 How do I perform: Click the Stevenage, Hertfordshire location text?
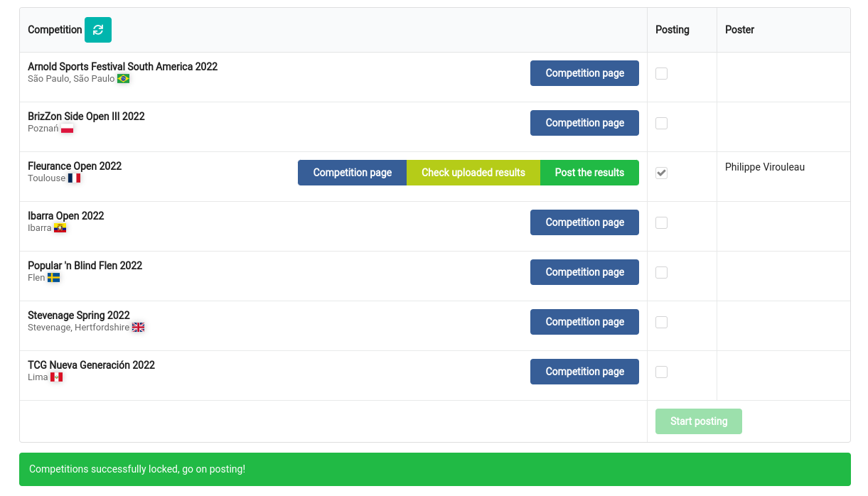[79, 328]
